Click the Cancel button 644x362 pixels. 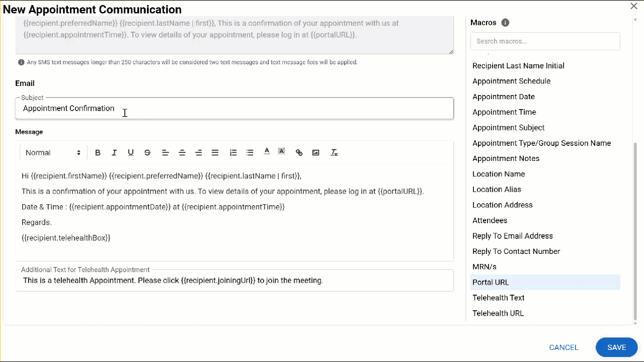tap(563, 347)
